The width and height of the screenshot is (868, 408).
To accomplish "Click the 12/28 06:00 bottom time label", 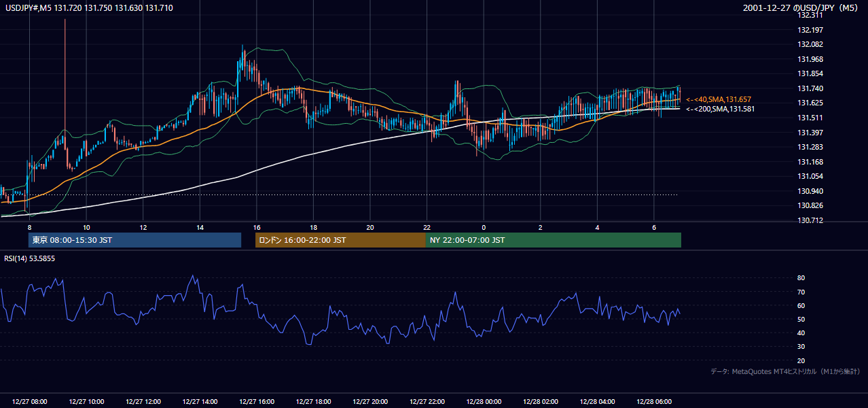I will (x=654, y=402).
